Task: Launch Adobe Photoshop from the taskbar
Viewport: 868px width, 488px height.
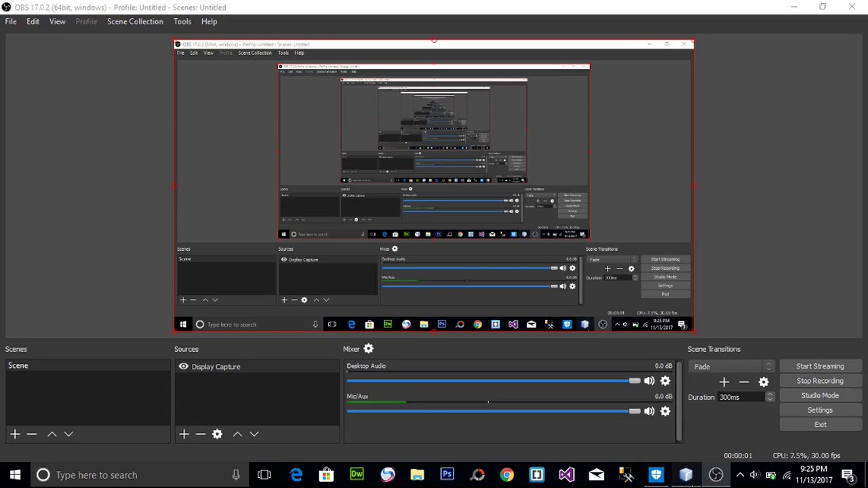Action: click(447, 475)
